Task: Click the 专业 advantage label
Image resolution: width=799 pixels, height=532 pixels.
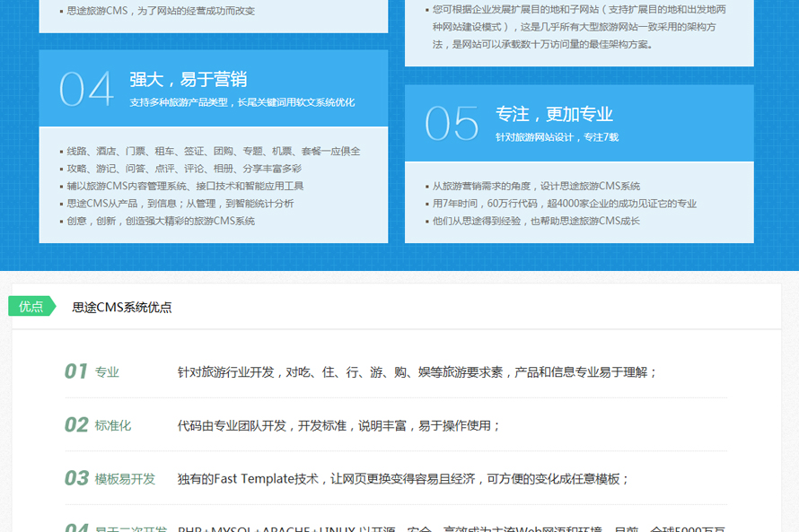Action: (107, 372)
